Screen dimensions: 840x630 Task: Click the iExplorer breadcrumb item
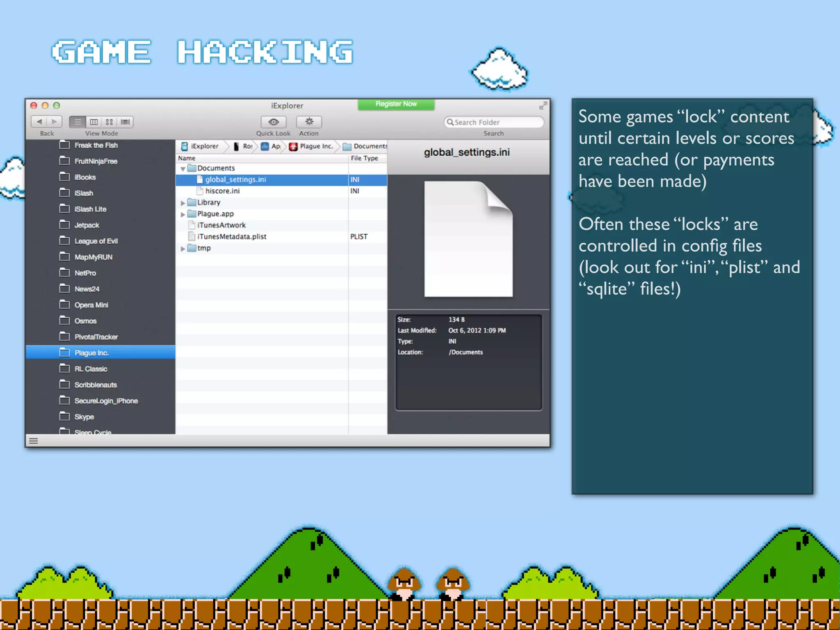click(201, 146)
